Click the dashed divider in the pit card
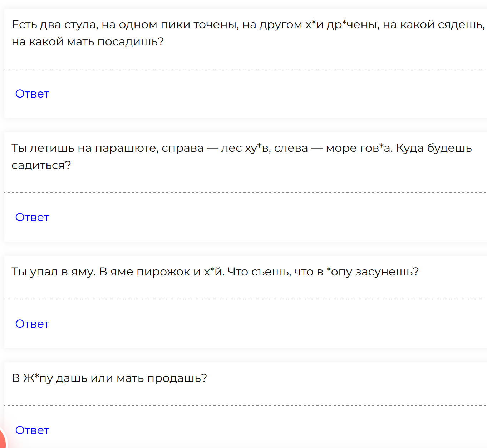 pyautogui.click(x=245, y=299)
